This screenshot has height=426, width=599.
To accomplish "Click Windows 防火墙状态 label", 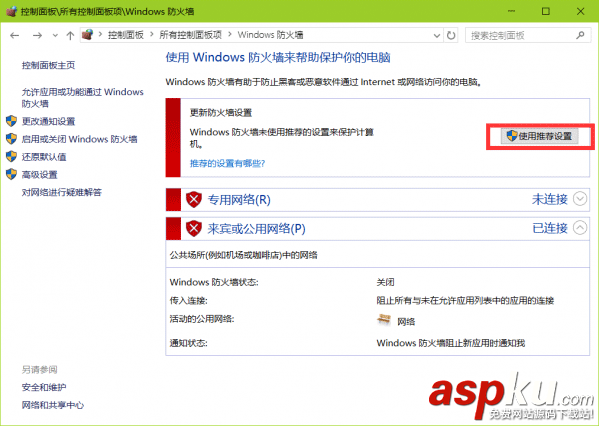I will 214,282.
